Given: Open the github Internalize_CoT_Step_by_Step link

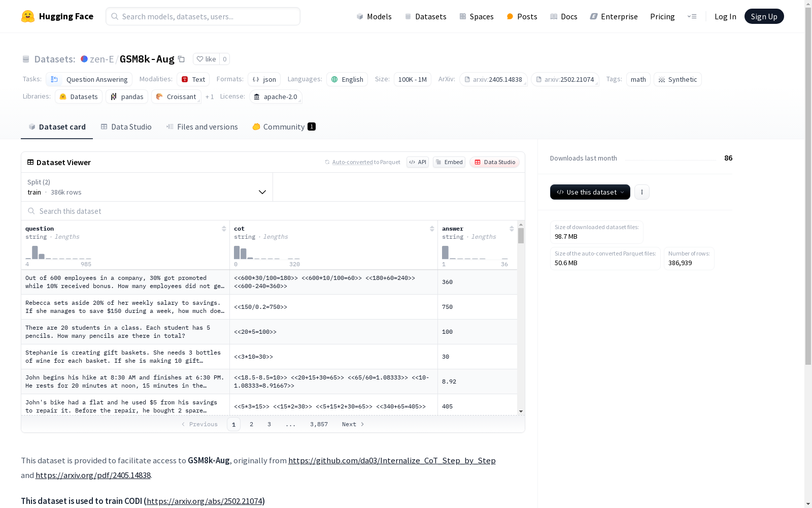Looking at the screenshot, I should click(392, 460).
